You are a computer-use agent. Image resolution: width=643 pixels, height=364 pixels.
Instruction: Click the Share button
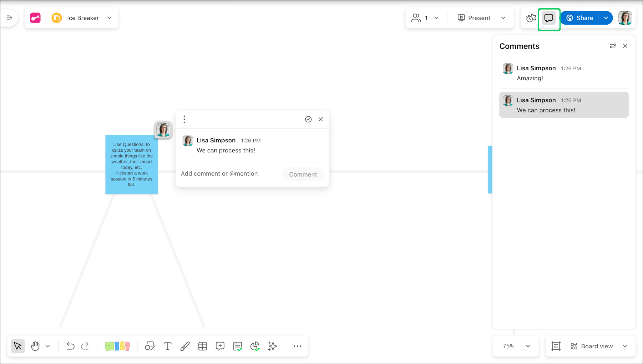pos(580,18)
